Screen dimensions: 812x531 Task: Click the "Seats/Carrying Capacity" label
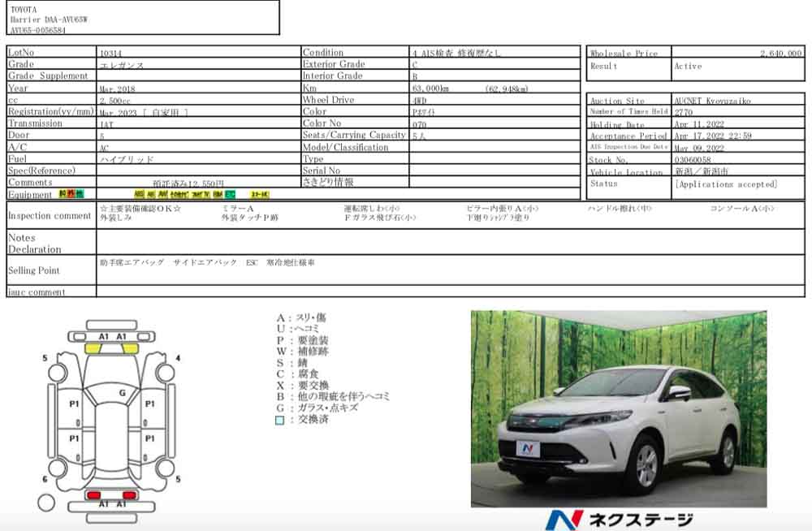click(354, 135)
